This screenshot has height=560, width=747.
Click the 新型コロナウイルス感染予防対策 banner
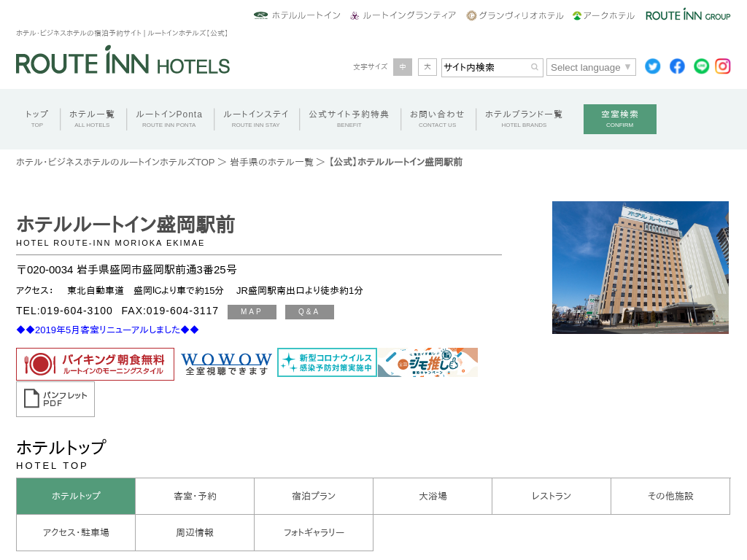coord(328,362)
